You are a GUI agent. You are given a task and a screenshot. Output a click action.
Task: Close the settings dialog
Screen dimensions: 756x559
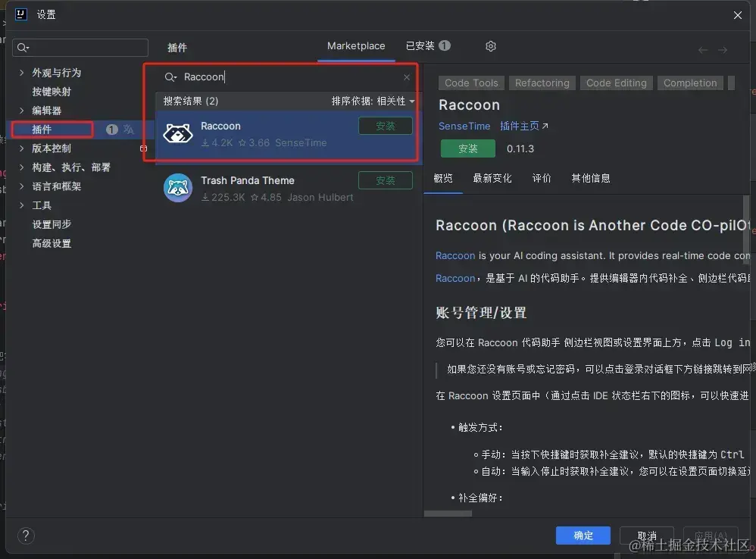point(738,15)
